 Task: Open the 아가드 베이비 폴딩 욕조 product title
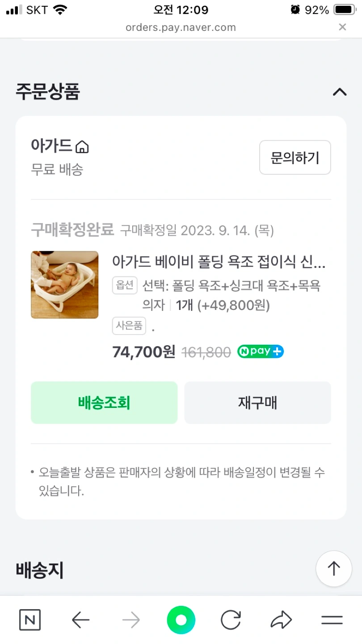pos(219,262)
